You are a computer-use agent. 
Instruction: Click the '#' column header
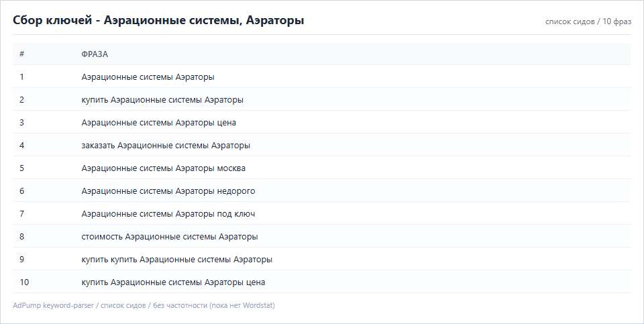[21, 54]
